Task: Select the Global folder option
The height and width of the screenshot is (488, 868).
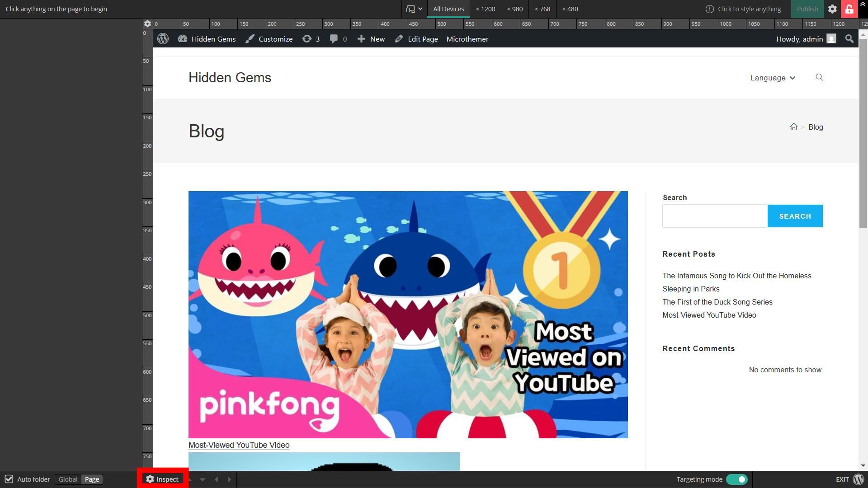Action: click(x=68, y=479)
